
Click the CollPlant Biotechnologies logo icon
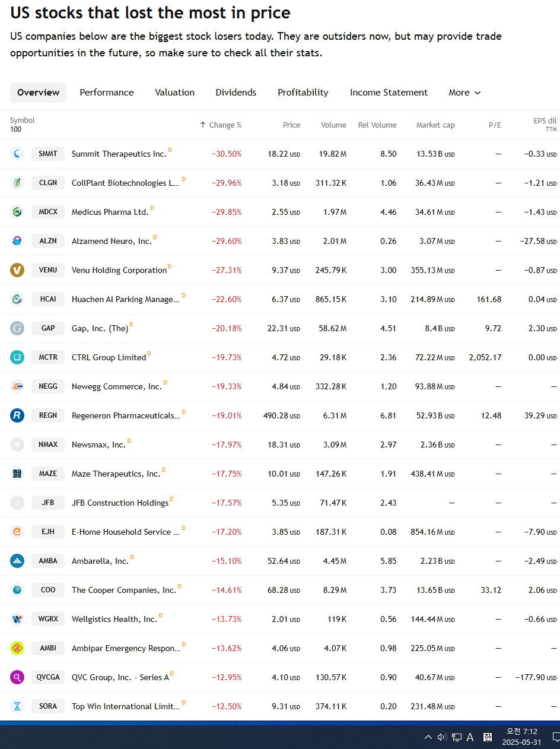pyautogui.click(x=17, y=183)
